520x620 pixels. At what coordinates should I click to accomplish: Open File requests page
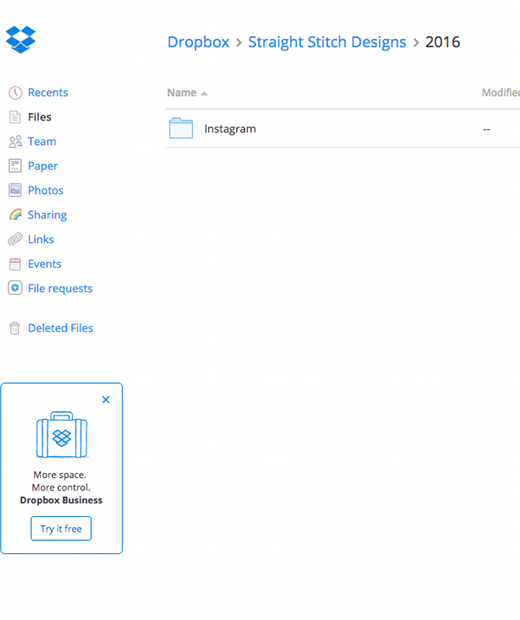point(60,289)
